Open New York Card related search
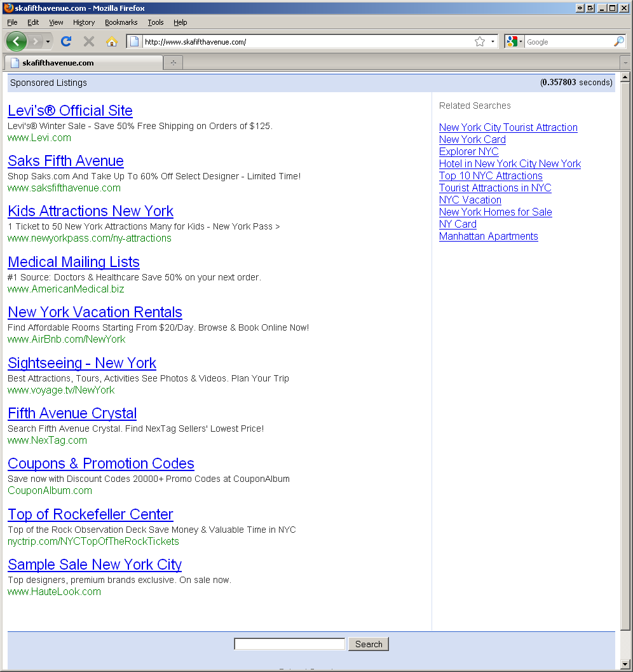 (472, 139)
